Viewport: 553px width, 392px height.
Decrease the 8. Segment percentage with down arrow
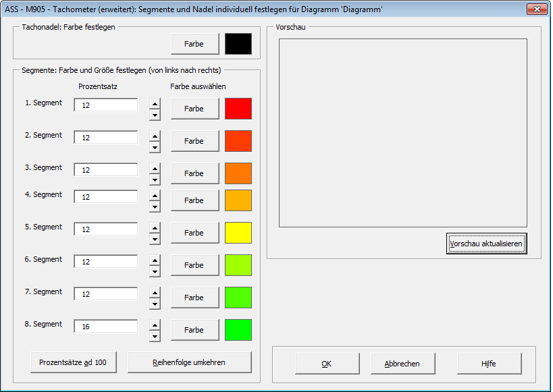(155, 336)
